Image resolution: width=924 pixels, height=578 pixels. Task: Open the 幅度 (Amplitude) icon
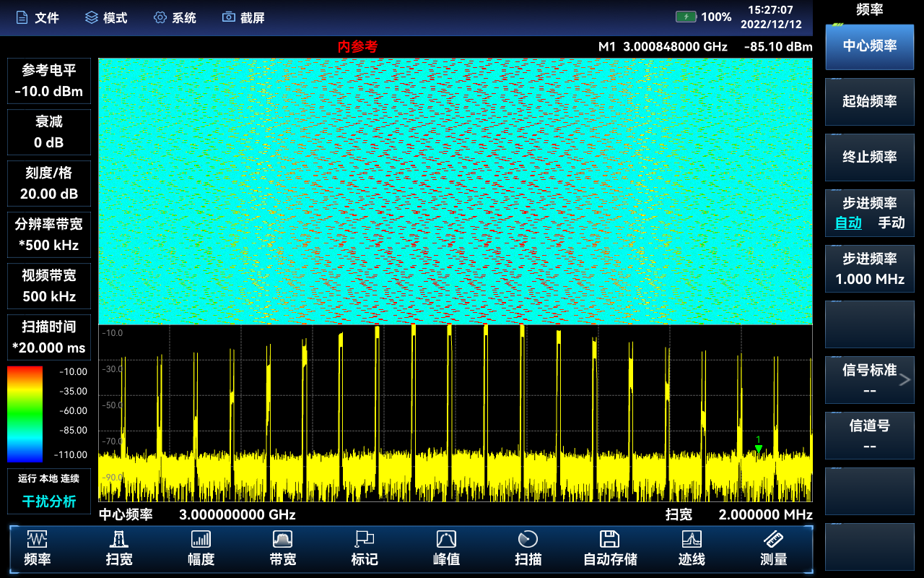click(201, 540)
